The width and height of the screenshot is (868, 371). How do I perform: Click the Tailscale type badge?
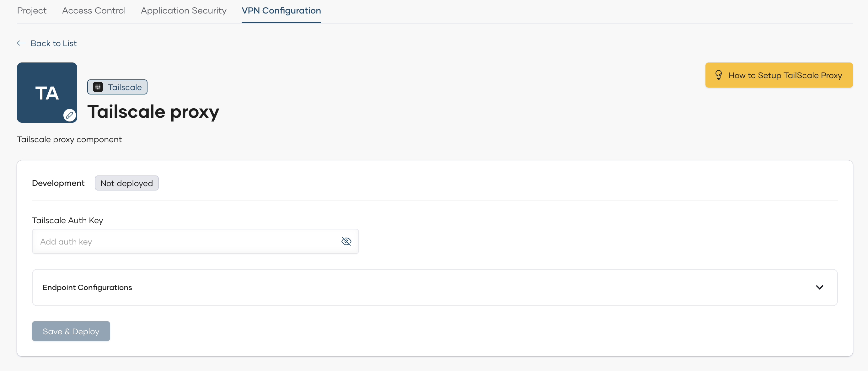[x=117, y=87]
